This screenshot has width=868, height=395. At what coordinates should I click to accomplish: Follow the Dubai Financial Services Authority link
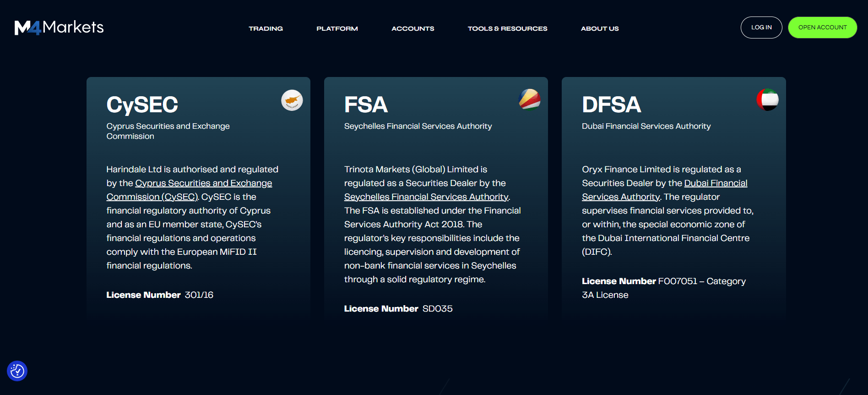point(664,190)
